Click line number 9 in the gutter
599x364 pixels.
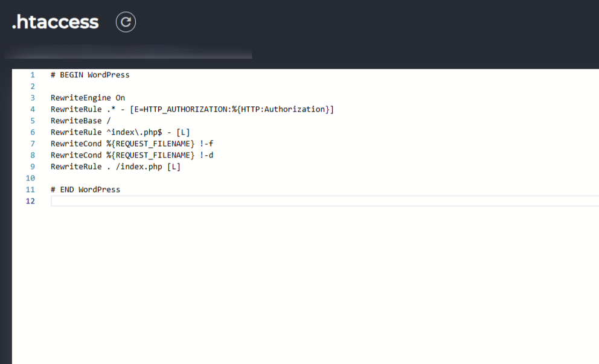33,167
